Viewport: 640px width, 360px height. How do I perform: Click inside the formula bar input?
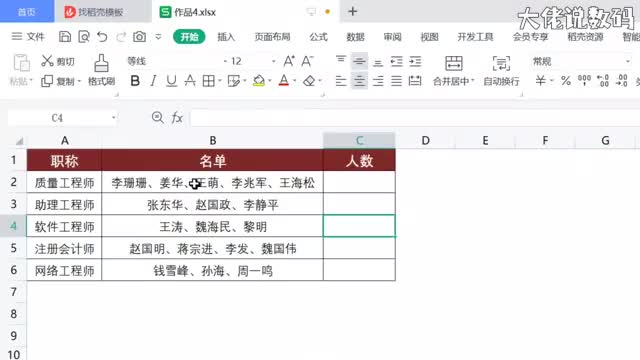coord(415,118)
